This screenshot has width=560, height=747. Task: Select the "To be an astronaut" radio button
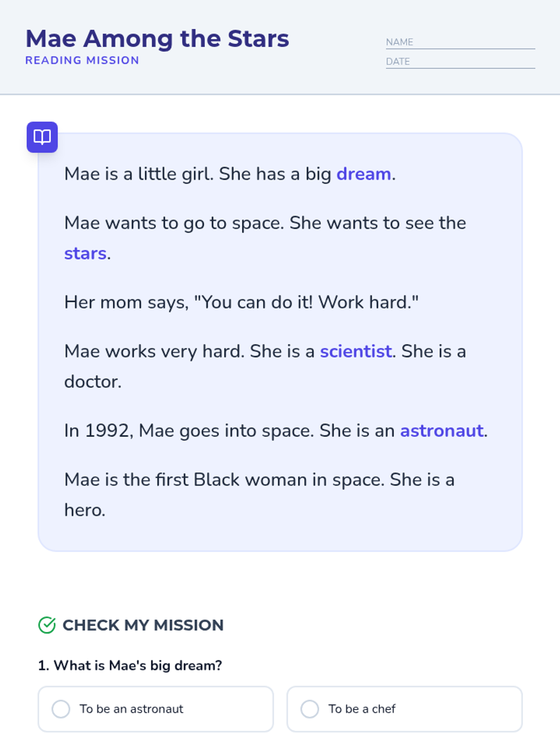click(61, 709)
